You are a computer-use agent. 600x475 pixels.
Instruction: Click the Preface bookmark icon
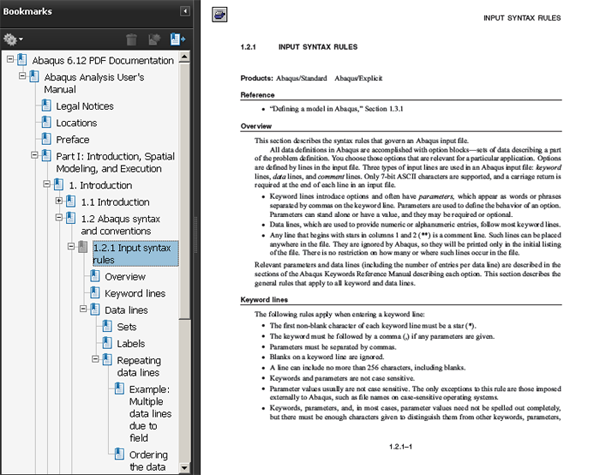[46, 139]
